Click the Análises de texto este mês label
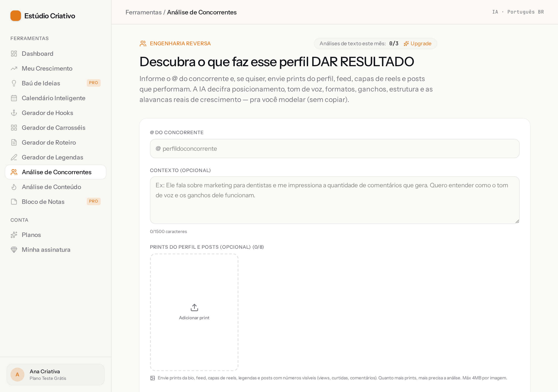This screenshot has width=558, height=392. (353, 44)
